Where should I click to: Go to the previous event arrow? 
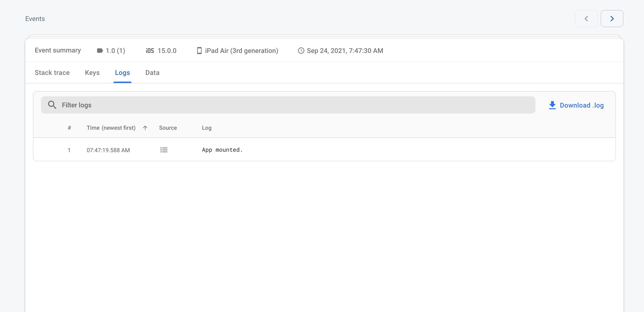coord(586,19)
